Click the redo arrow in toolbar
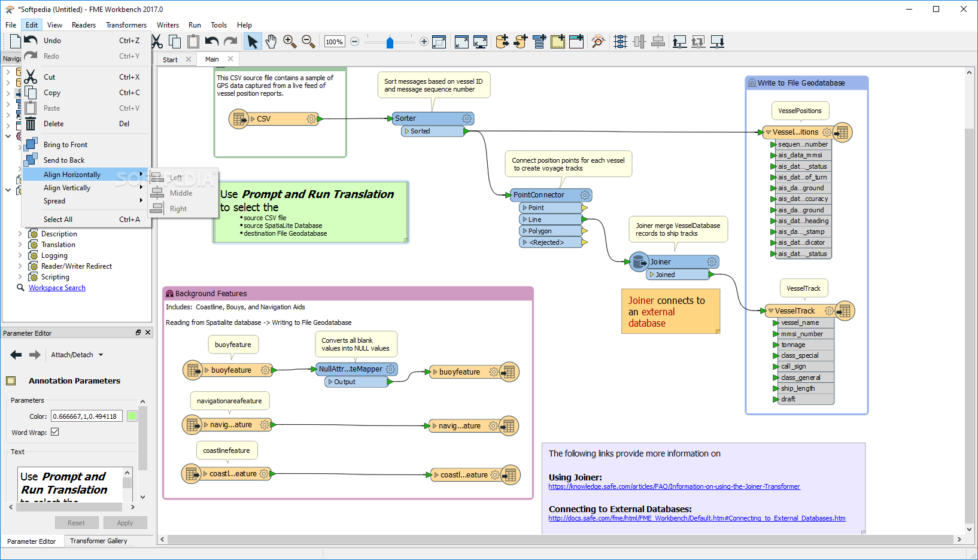 coord(230,41)
